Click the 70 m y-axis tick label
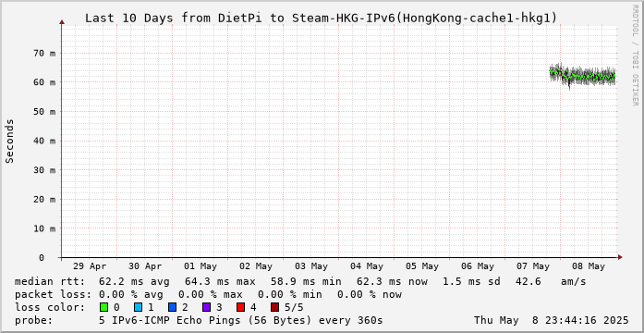The height and width of the screenshot is (333, 644). tap(44, 53)
